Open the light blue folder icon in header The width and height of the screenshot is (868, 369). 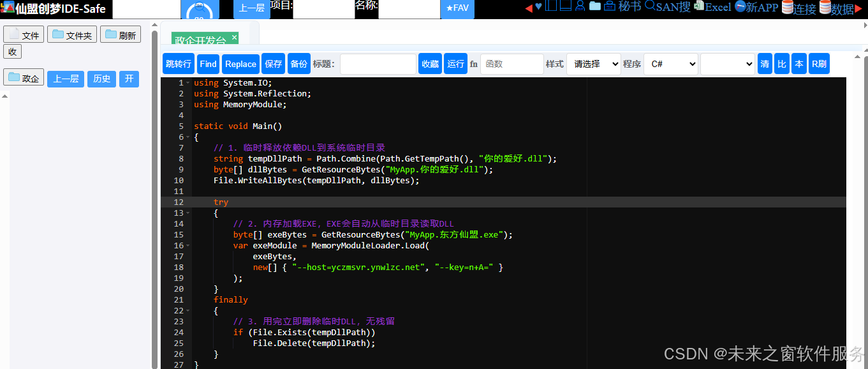(594, 6)
